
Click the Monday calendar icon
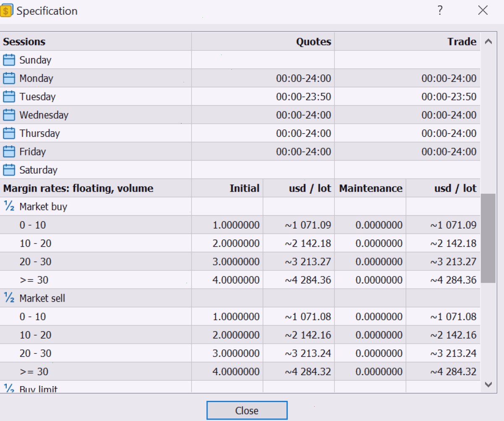tap(9, 78)
